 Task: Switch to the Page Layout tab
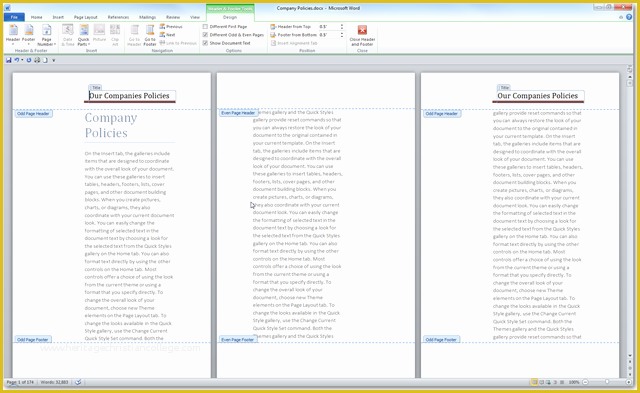(x=85, y=17)
